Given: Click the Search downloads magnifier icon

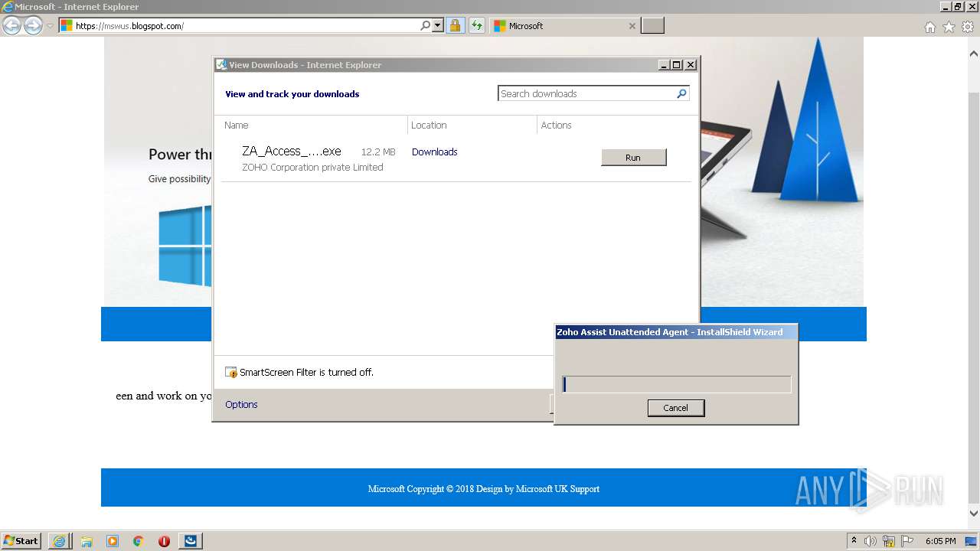Looking at the screenshot, I should click(681, 93).
